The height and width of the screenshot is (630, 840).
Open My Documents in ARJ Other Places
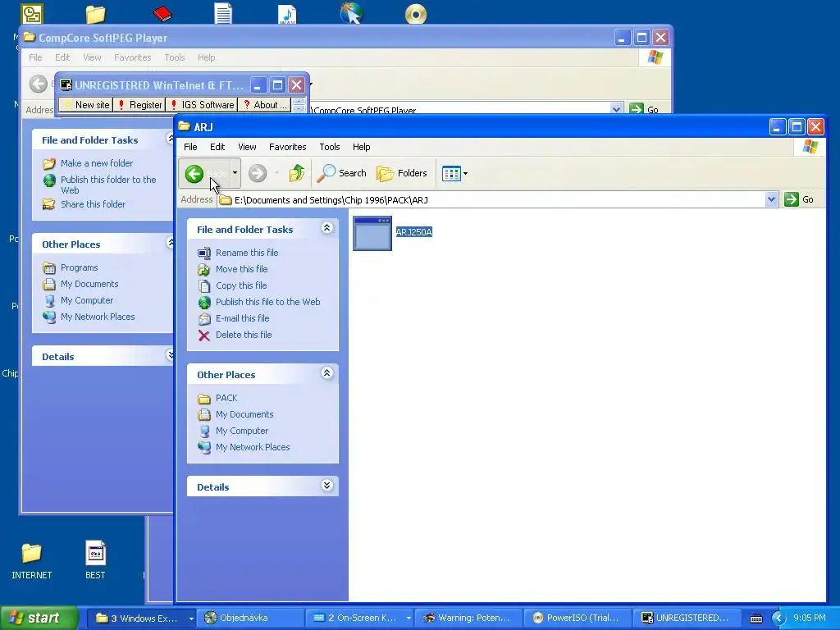coord(244,414)
